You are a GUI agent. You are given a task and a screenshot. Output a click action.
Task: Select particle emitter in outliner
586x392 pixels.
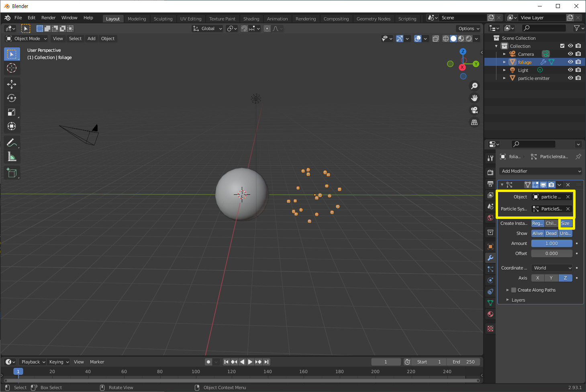(x=533, y=78)
